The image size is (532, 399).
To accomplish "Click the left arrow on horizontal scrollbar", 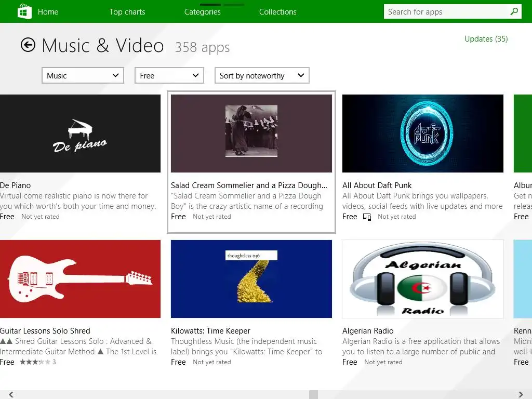I will [x=11, y=394].
